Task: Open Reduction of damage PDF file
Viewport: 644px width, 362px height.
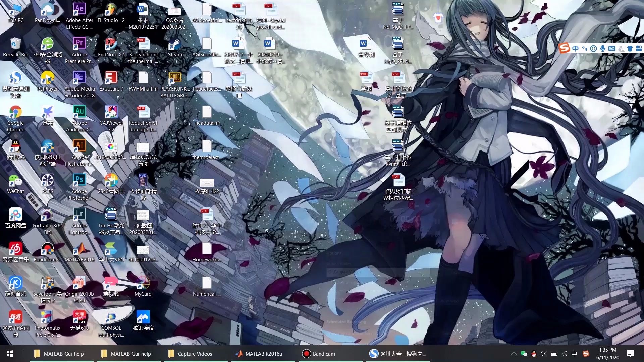Action: (143, 119)
